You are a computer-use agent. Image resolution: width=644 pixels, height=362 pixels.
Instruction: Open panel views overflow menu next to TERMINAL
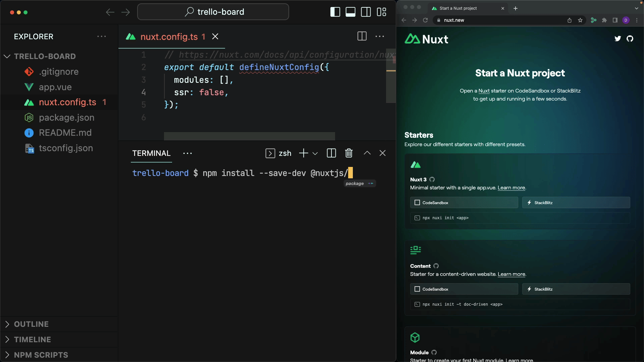coord(187,154)
